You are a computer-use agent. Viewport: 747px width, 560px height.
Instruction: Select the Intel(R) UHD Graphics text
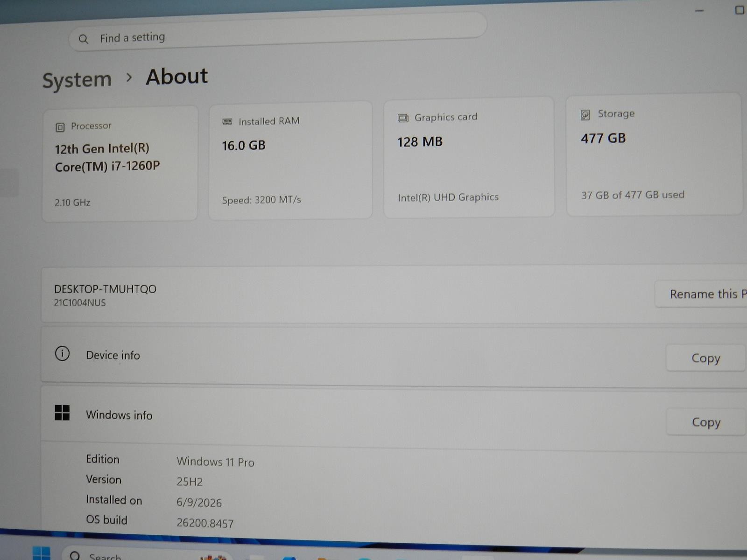tap(448, 197)
